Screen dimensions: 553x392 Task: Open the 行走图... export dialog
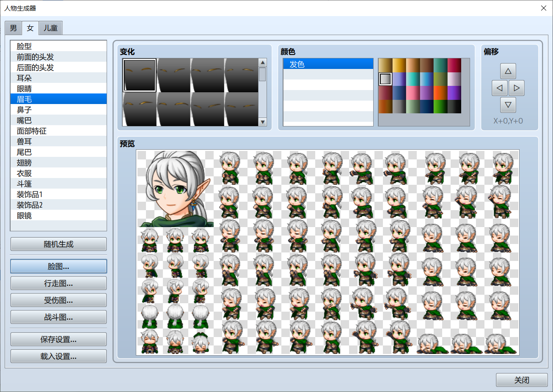point(58,283)
